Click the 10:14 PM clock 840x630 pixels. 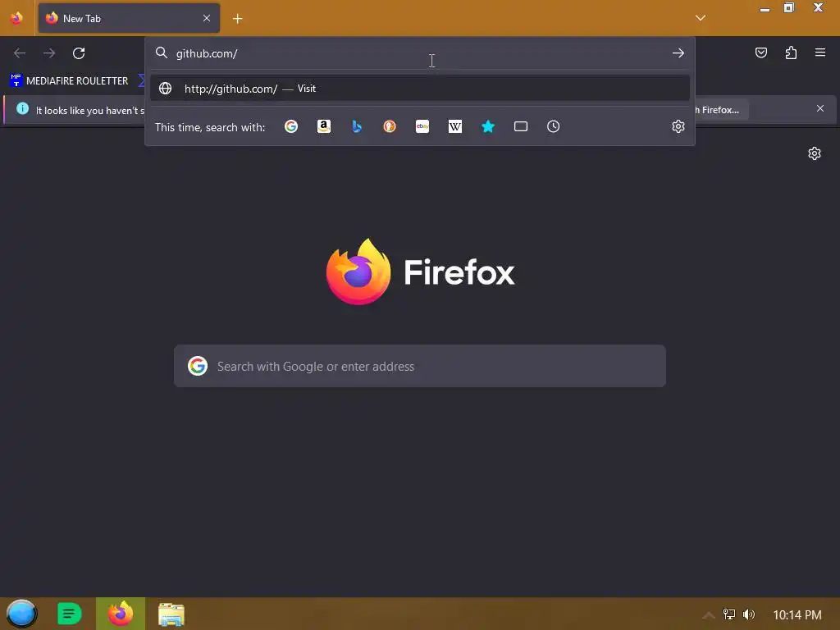797,615
